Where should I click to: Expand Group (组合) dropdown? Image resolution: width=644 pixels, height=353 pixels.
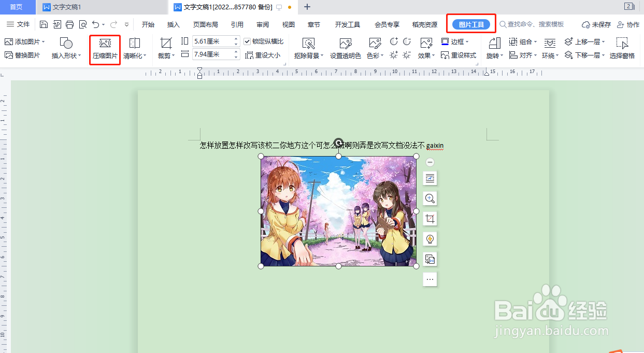point(536,42)
